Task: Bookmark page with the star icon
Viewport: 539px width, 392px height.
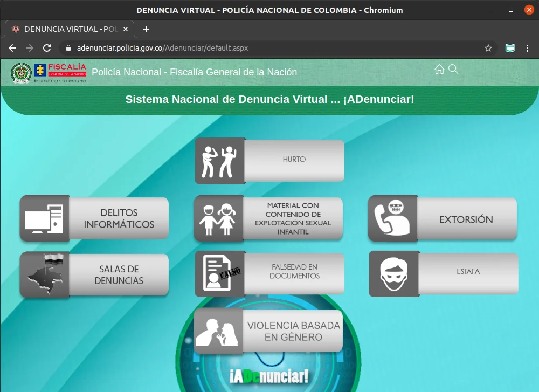Action: coord(488,48)
